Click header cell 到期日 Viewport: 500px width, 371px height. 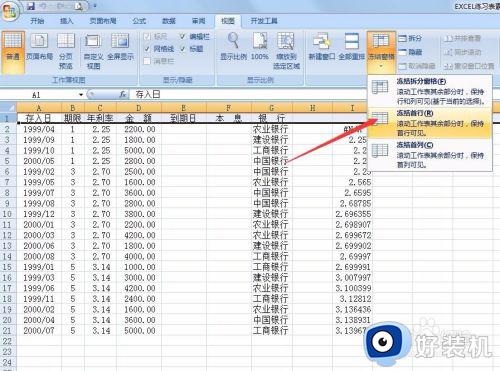pos(184,118)
